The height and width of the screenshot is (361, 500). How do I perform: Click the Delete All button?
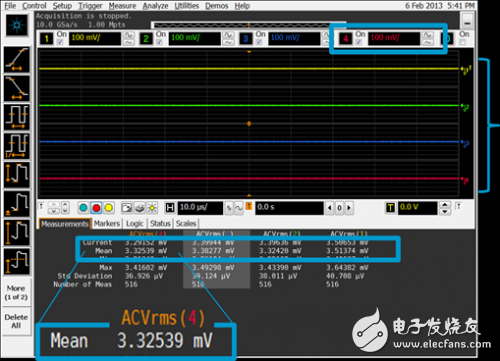tap(16, 321)
